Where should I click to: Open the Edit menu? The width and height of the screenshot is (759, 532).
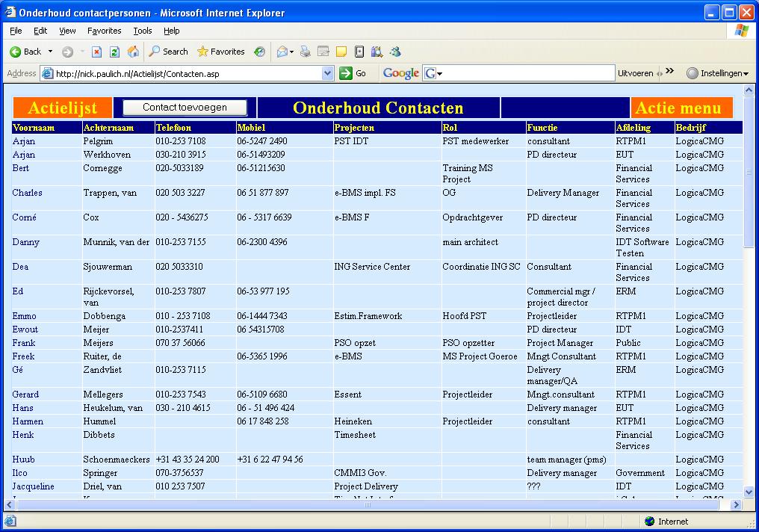[40, 31]
